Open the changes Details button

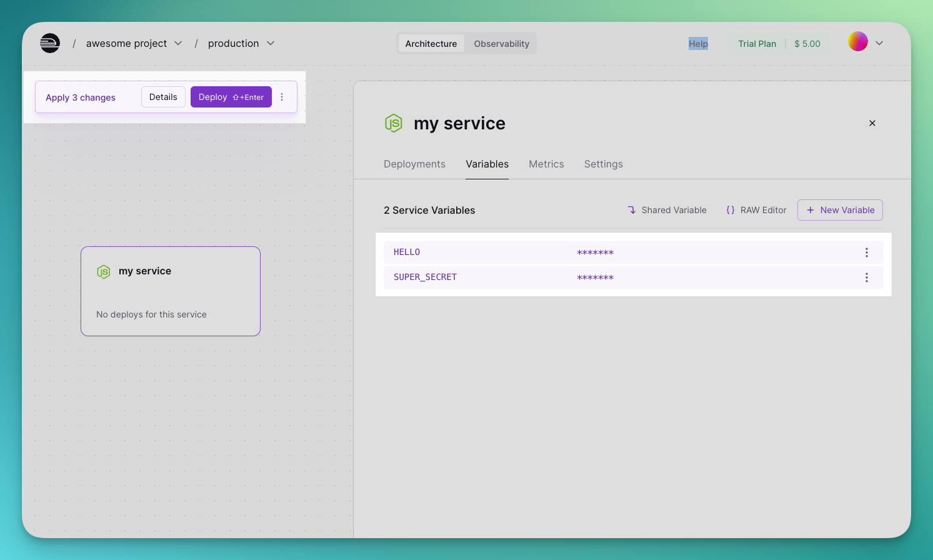[x=163, y=97]
